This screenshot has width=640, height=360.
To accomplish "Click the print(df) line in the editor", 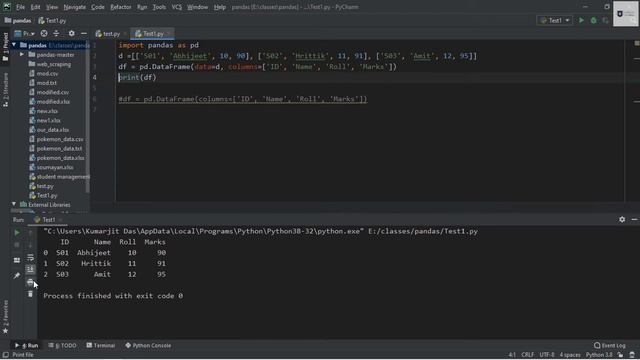I will point(137,78).
